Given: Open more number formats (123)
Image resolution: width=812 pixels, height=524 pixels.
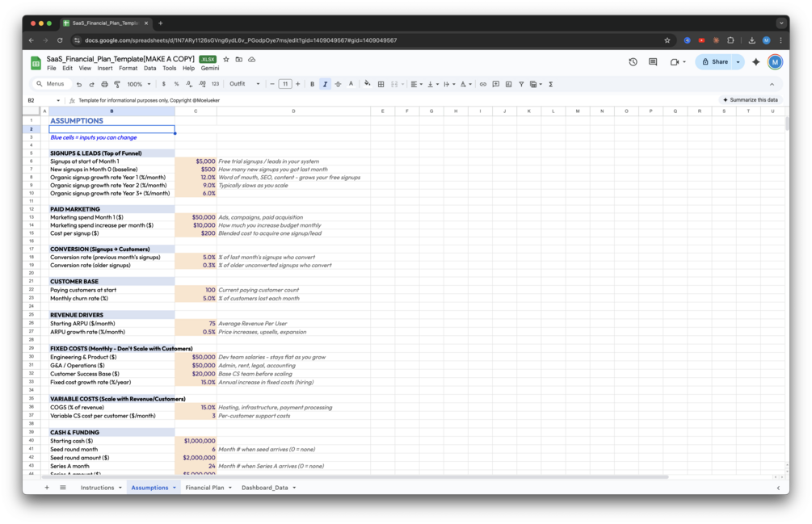Looking at the screenshot, I should pyautogui.click(x=216, y=84).
